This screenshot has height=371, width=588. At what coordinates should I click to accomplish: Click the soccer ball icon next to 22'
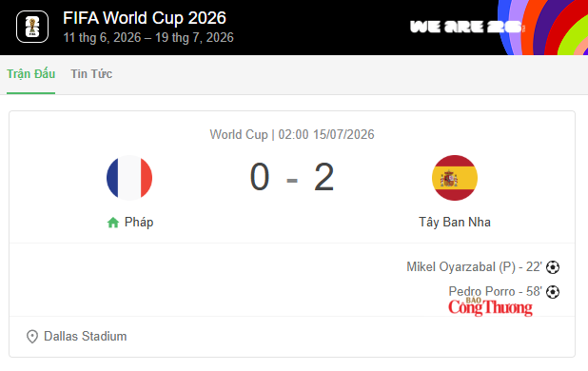click(553, 267)
